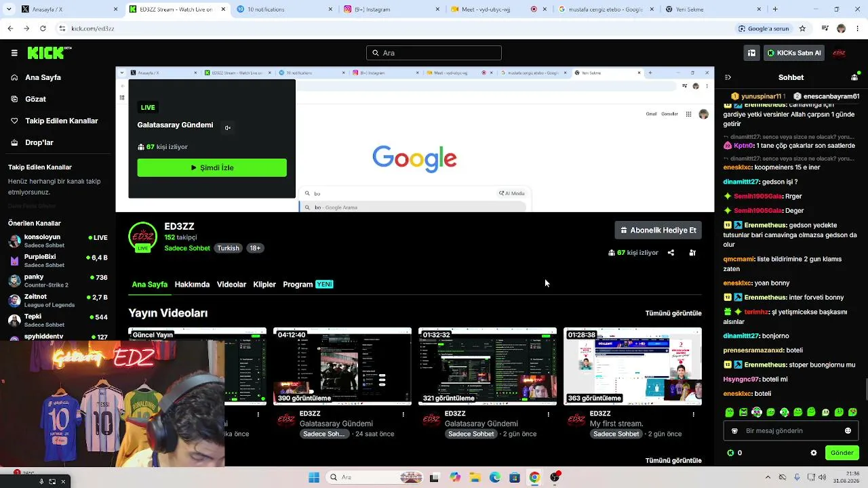868x488 pixels.
Task: Open the 01:28:38 video thumbnail
Action: pos(633,366)
